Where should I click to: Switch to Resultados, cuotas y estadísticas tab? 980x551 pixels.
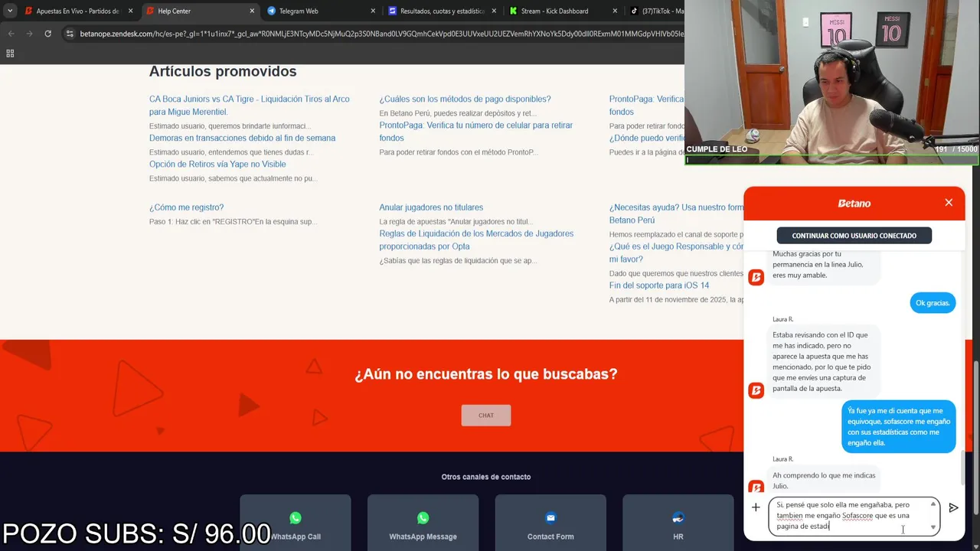[443, 11]
